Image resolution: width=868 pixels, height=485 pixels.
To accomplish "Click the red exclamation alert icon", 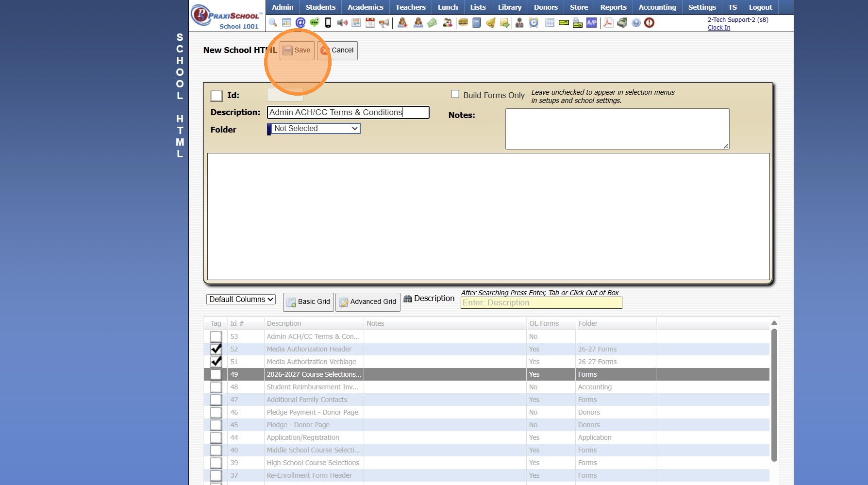I will [x=650, y=23].
